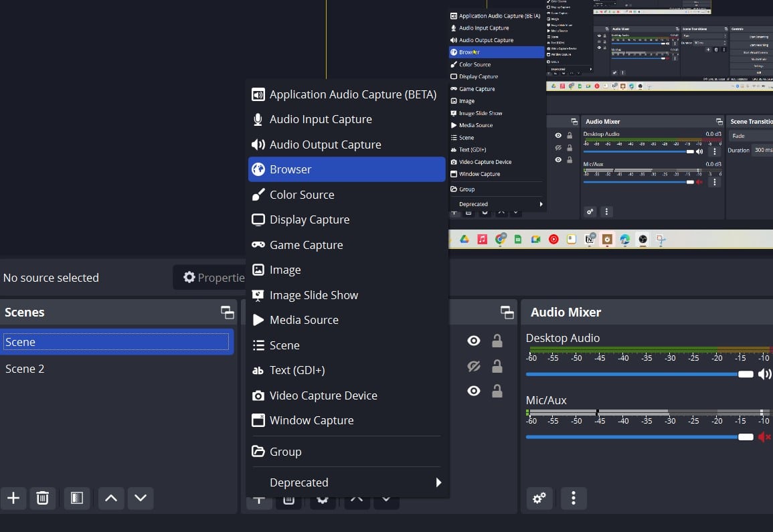
Task: Open the Audio Mixer advanced settings gear
Action: [x=539, y=498]
